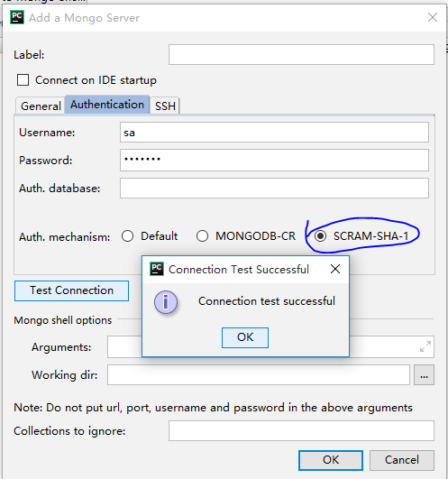The height and width of the screenshot is (479, 448).
Task: Click the 'Connection test successful' message text
Action: tap(267, 301)
